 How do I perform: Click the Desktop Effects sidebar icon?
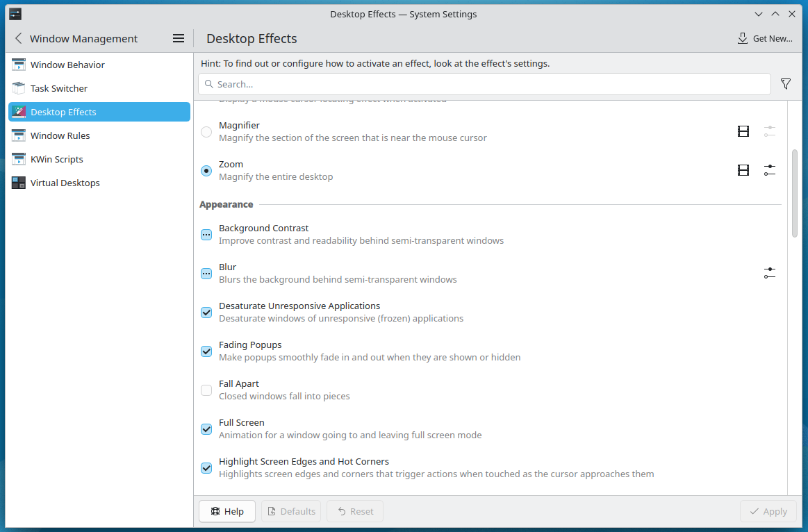19,112
